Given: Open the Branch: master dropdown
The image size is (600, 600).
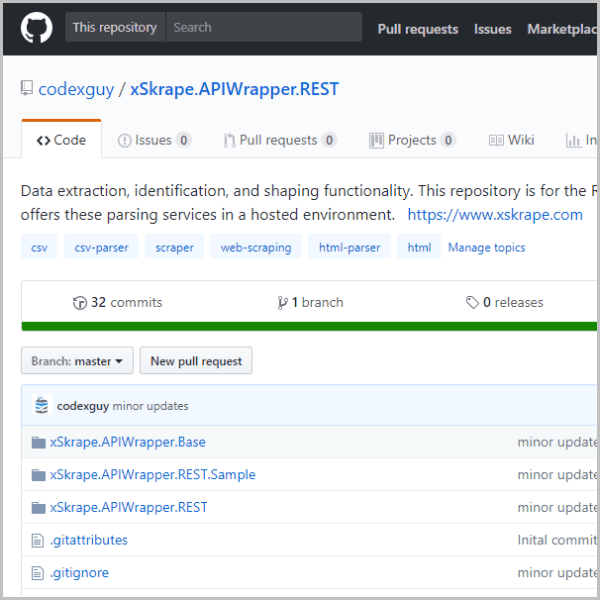Looking at the screenshot, I should tap(77, 360).
